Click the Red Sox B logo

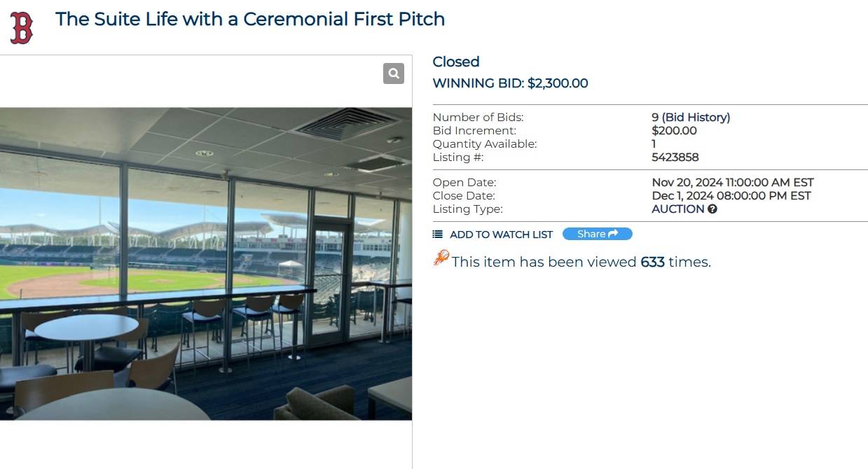22,28
